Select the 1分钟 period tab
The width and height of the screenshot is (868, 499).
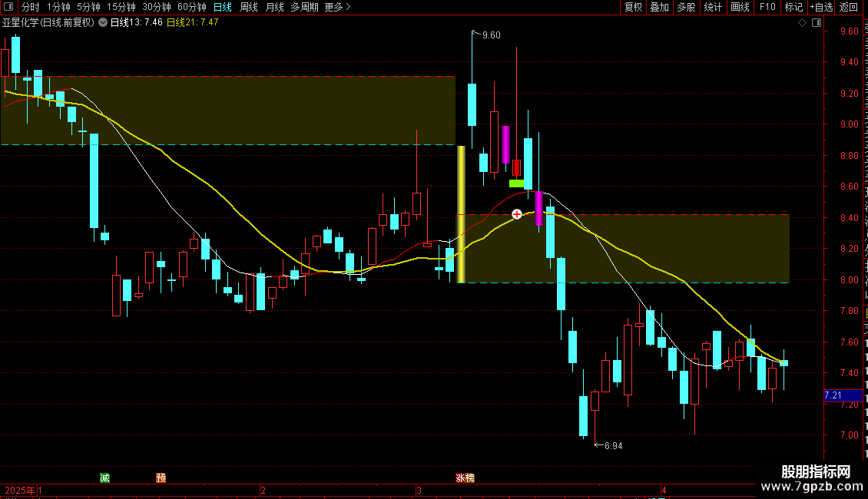click(58, 7)
